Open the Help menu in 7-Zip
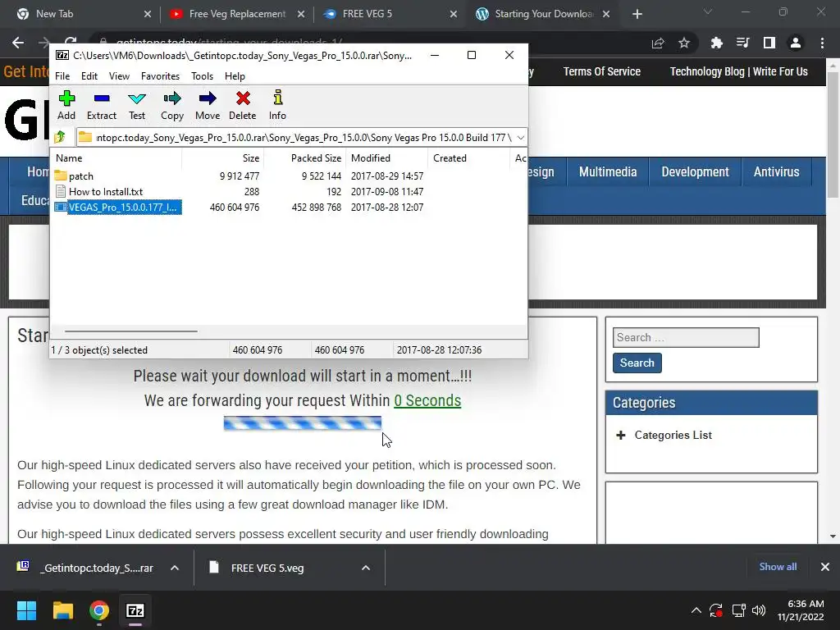The image size is (840, 630). click(x=235, y=76)
